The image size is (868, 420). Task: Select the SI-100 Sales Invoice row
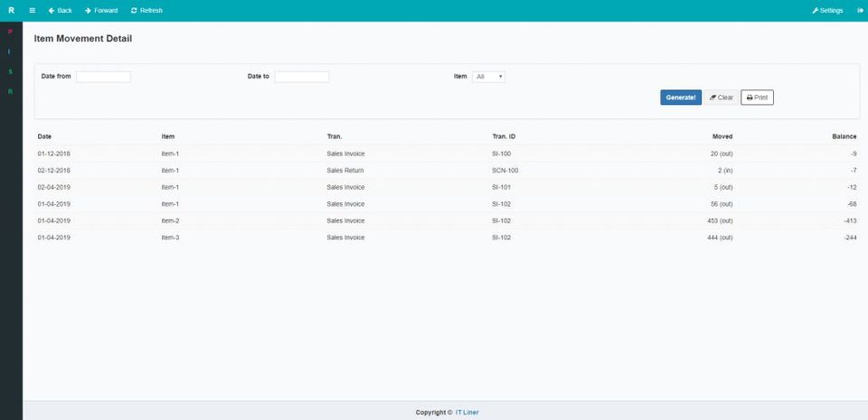pos(447,154)
